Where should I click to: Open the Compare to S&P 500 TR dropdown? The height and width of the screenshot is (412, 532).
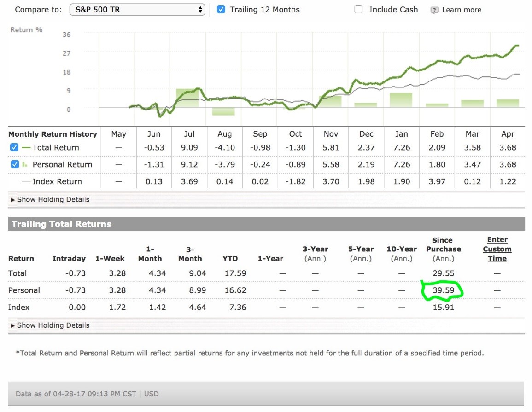[x=137, y=10]
